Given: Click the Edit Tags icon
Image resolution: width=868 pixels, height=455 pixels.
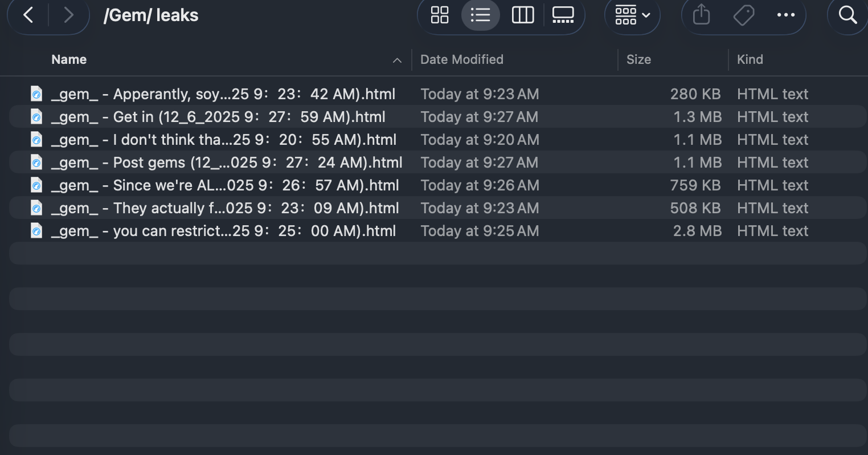Looking at the screenshot, I should (x=743, y=15).
